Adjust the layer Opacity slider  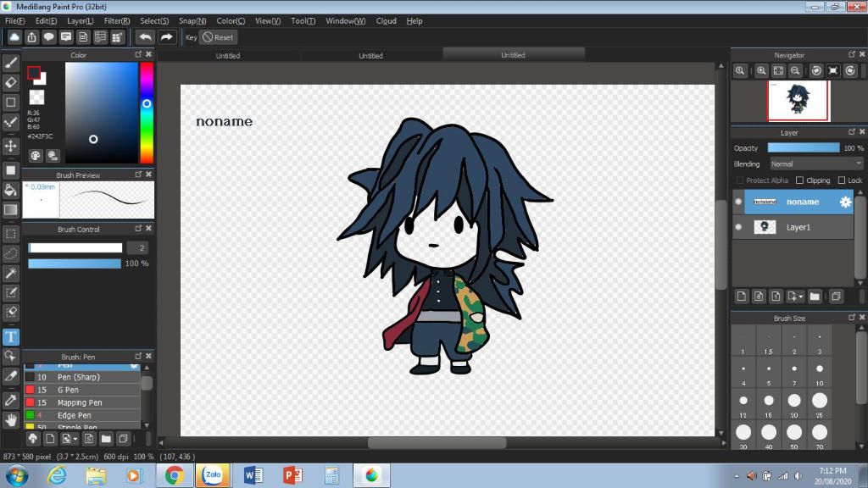coord(804,147)
